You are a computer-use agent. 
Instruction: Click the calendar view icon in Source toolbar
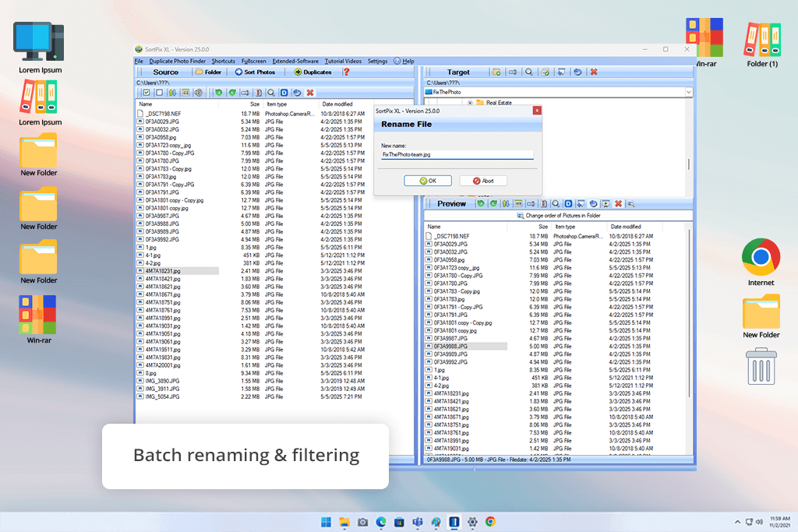pos(185,93)
